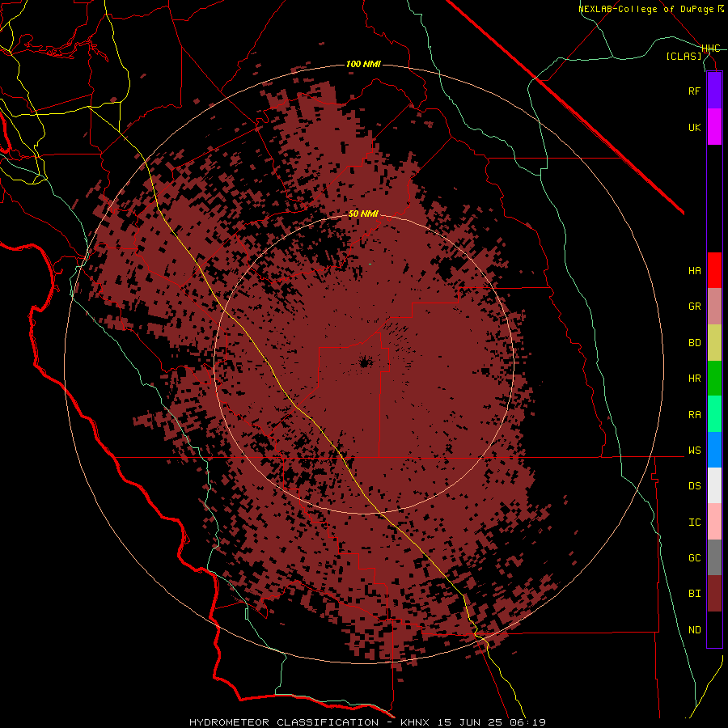
Task: Click the HA red legend swatch
Action: click(x=714, y=270)
